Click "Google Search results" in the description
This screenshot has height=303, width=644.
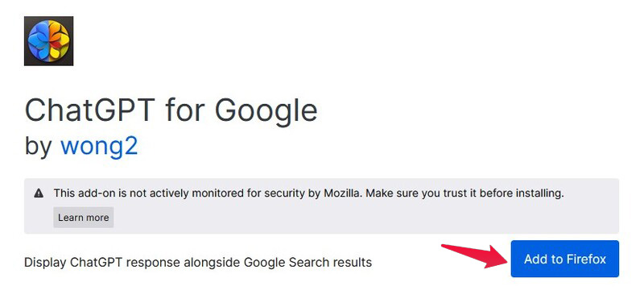[x=308, y=262]
